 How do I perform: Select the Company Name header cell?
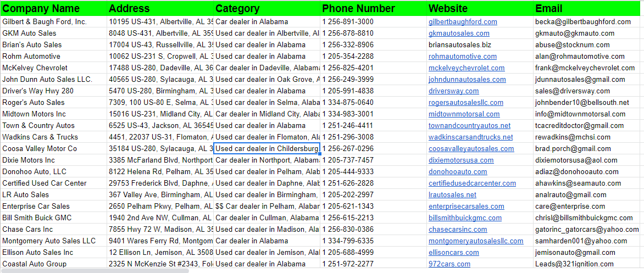53,8
